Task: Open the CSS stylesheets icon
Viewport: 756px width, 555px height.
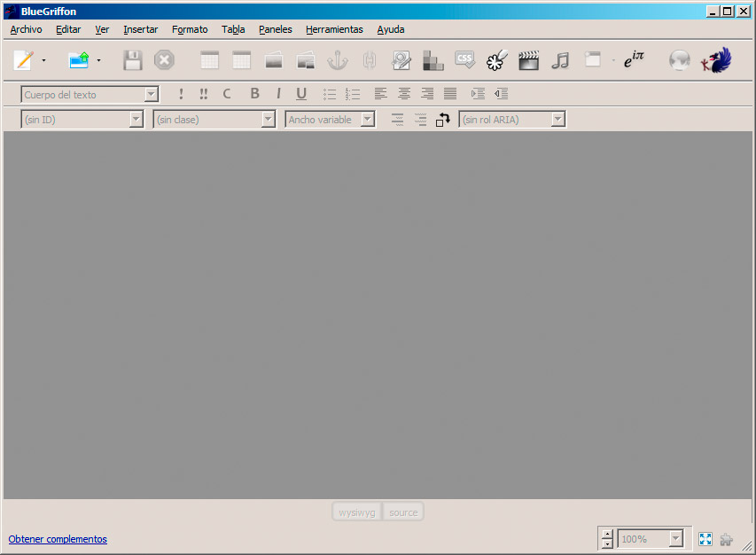Action: (x=464, y=59)
